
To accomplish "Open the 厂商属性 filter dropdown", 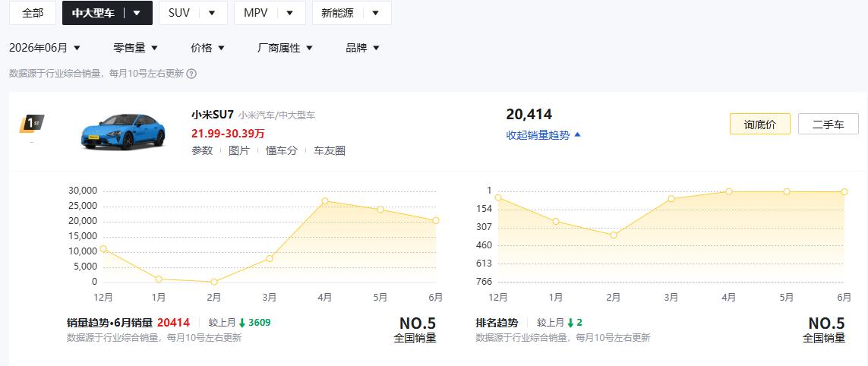I will [285, 48].
